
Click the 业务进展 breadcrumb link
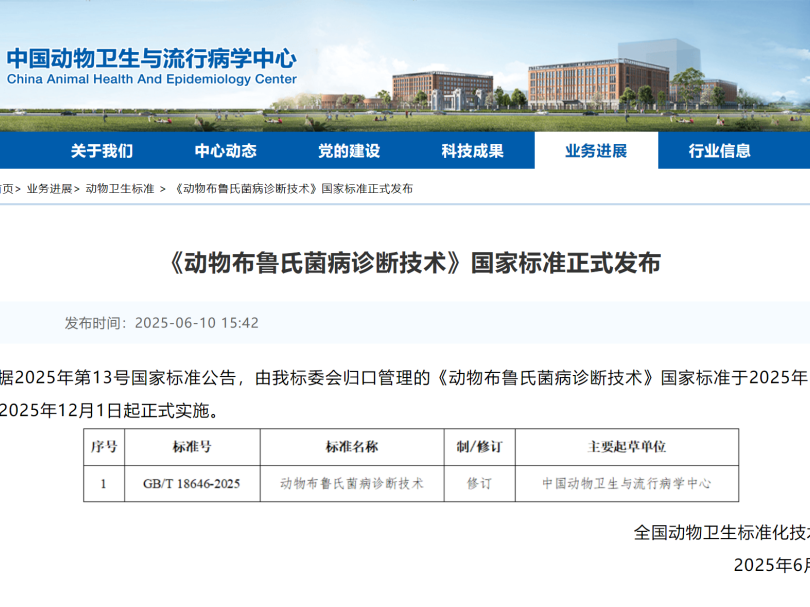[50, 189]
